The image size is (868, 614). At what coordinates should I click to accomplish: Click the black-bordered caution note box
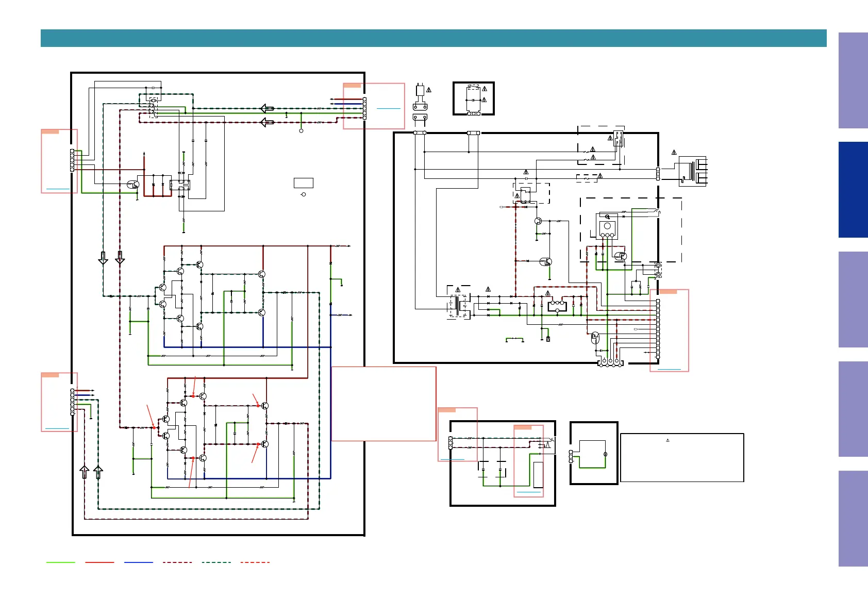tap(682, 458)
